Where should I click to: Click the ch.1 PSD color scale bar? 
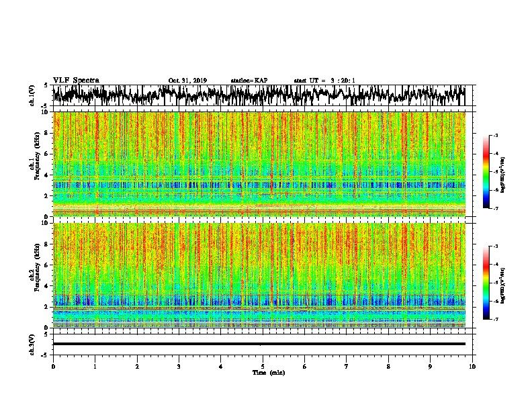click(486, 172)
